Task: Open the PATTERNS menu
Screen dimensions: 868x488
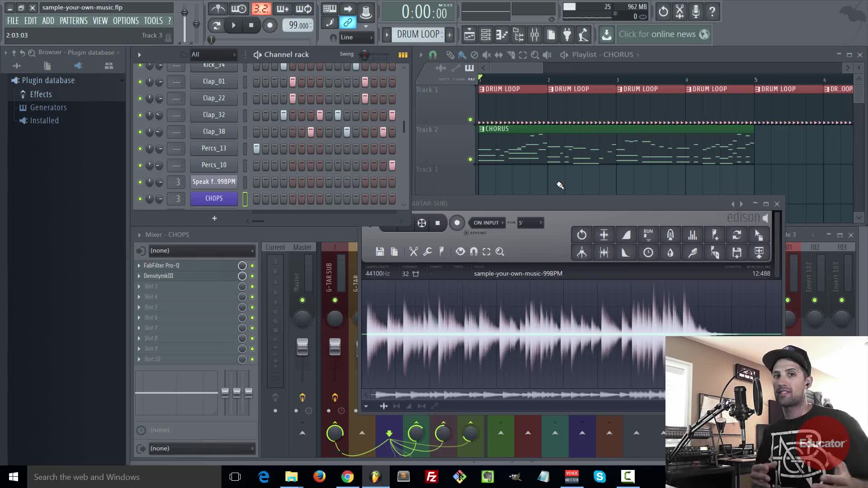Action: point(73,21)
